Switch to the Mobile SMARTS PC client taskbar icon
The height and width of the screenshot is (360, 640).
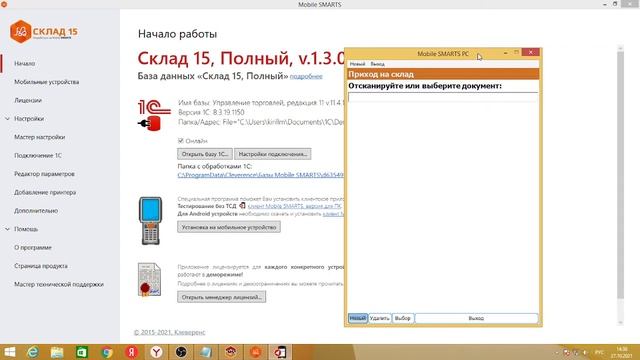point(280,352)
